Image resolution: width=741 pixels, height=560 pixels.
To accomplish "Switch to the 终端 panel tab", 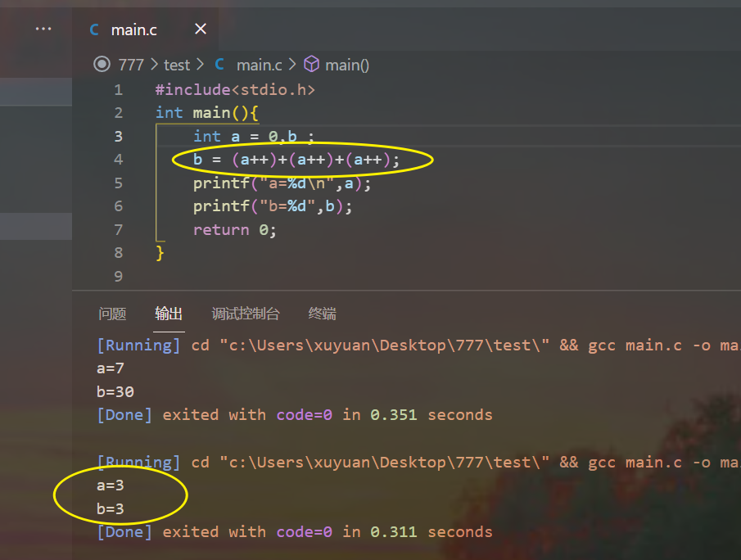I will 323,314.
